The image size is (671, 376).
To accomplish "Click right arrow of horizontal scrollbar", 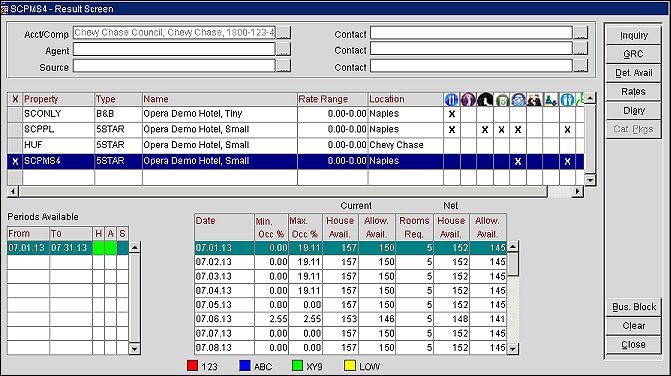I will (578, 191).
